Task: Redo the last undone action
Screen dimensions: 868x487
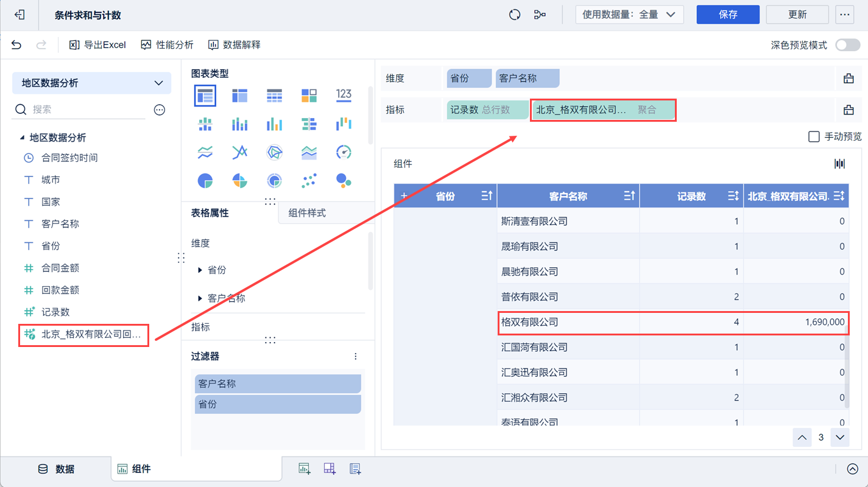Action: [x=41, y=44]
